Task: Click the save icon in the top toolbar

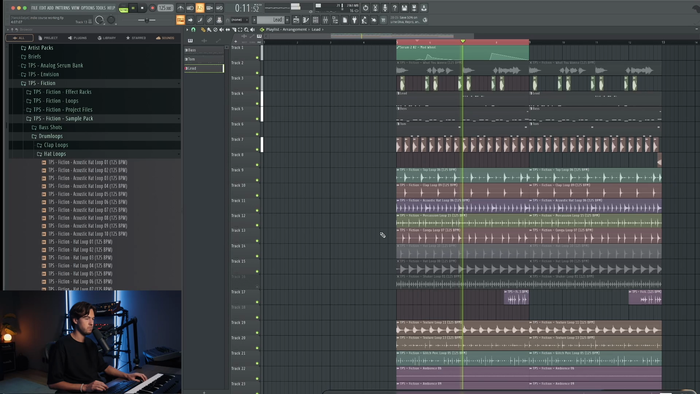Action: tap(404, 8)
